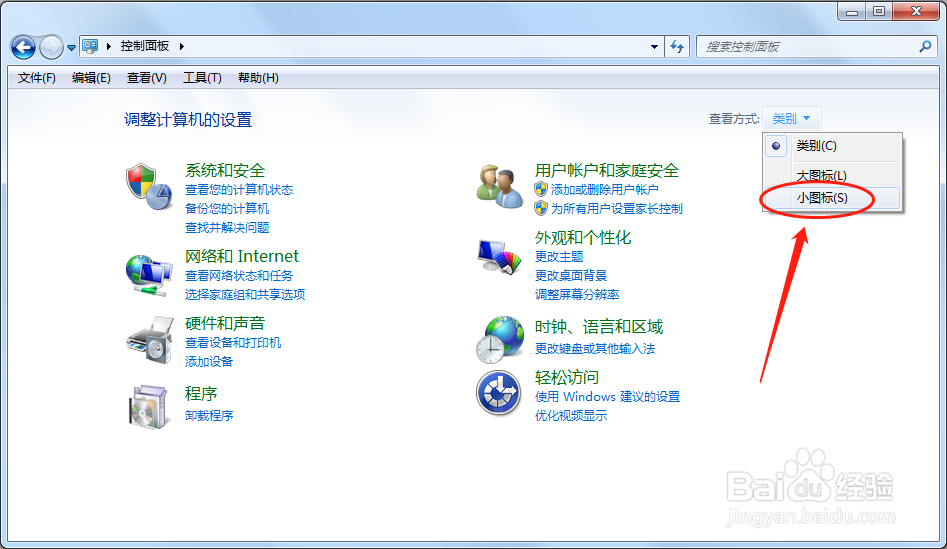Open 备份您的计算机 link
The width and height of the screenshot is (947, 549).
pyautogui.click(x=227, y=208)
